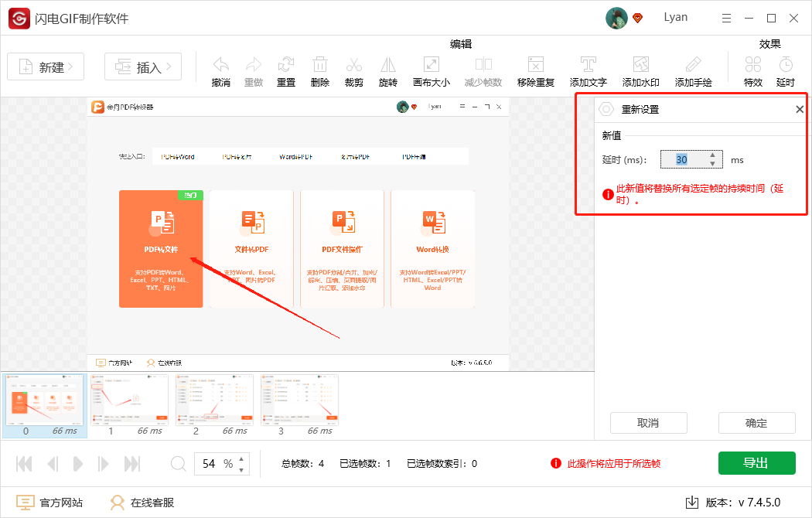The height and width of the screenshot is (518, 812).
Task: Click the green Export (导出) button
Action: click(756, 463)
